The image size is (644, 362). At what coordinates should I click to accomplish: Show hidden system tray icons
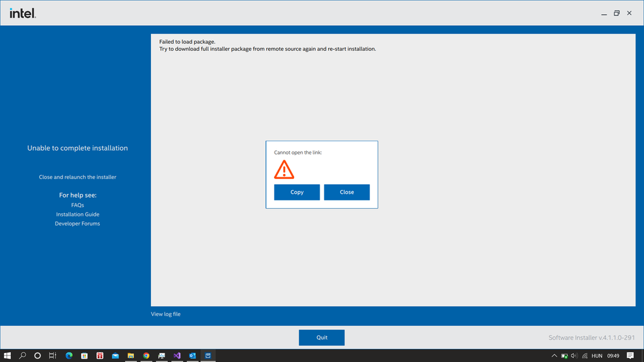(x=554, y=356)
